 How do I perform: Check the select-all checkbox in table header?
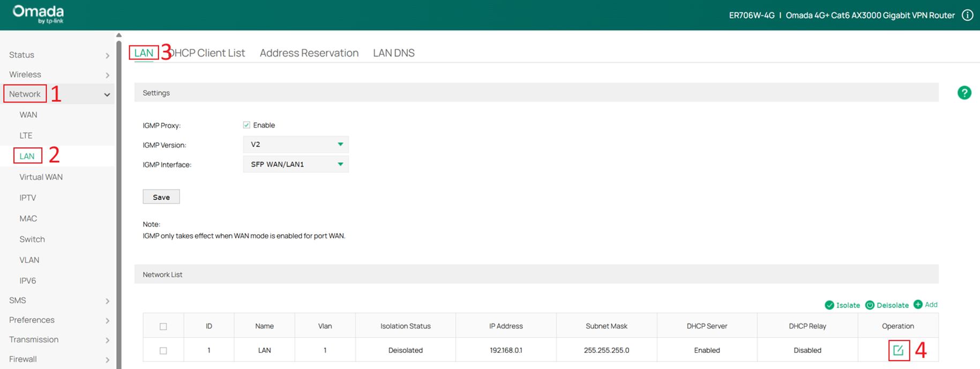(163, 326)
